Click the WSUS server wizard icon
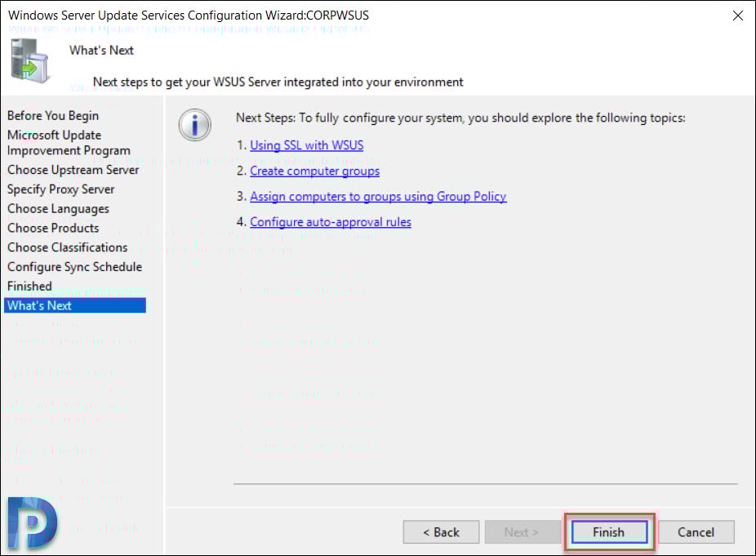The width and height of the screenshot is (756, 556). tap(29, 60)
